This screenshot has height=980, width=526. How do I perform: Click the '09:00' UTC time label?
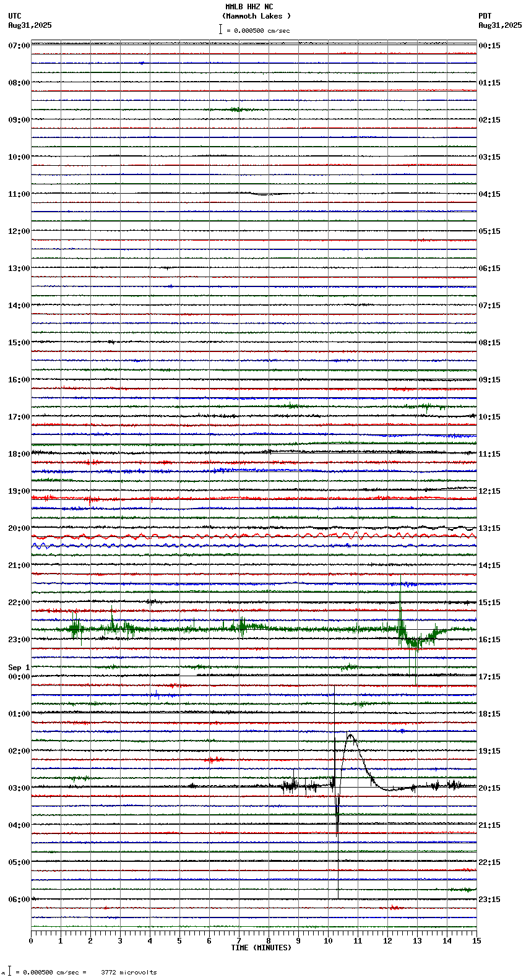click(x=19, y=120)
